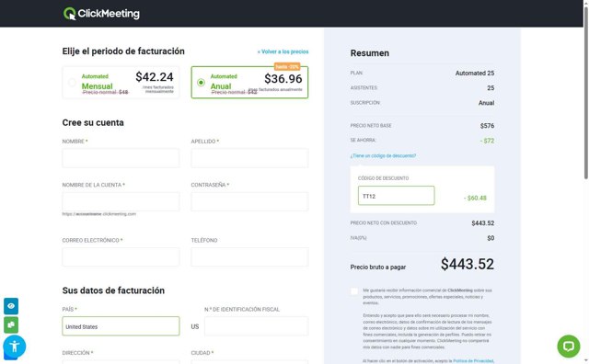Click the accountname.clickmeeting.com hint text

coord(99,214)
